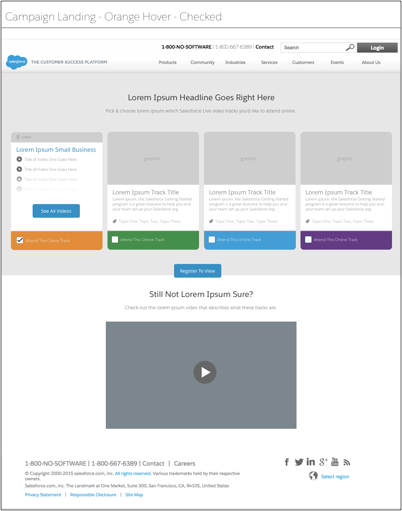This screenshot has width=402, height=511.
Task: Uncheck the orange Attend This Online Track checkbox
Action: click(20, 240)
